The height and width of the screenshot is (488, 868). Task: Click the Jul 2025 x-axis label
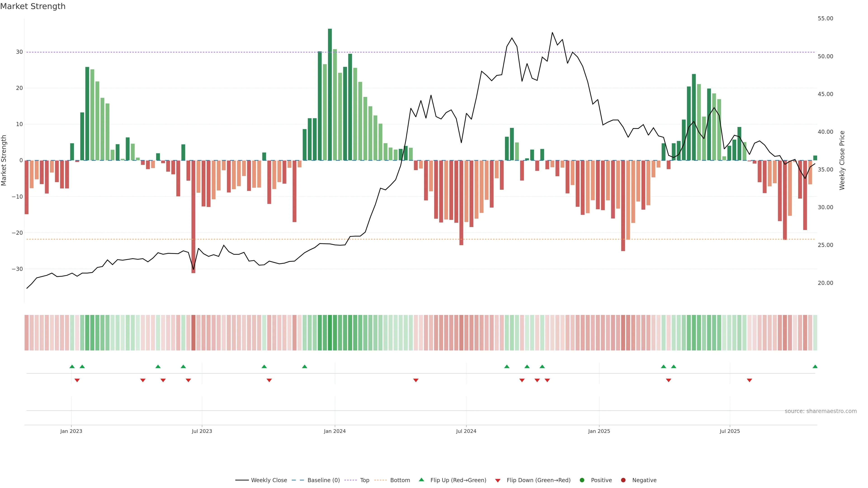[x=729, y=431]
